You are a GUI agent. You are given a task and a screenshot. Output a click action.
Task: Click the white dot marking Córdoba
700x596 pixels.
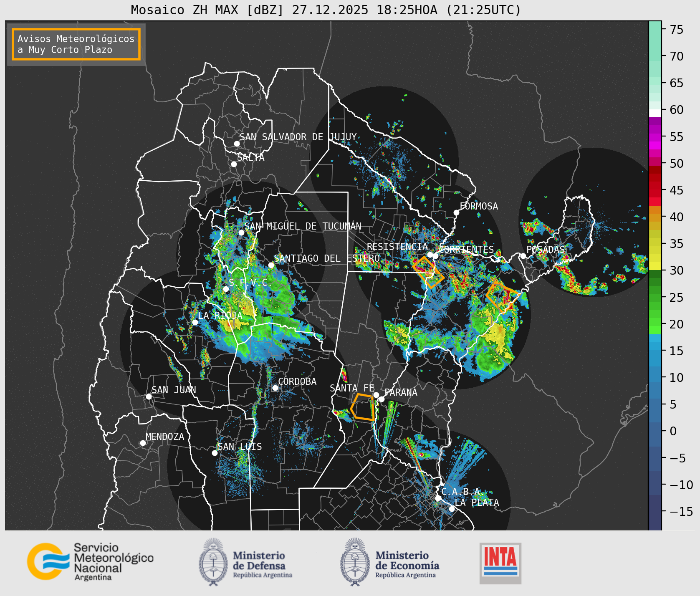click(x=275, y=388)
